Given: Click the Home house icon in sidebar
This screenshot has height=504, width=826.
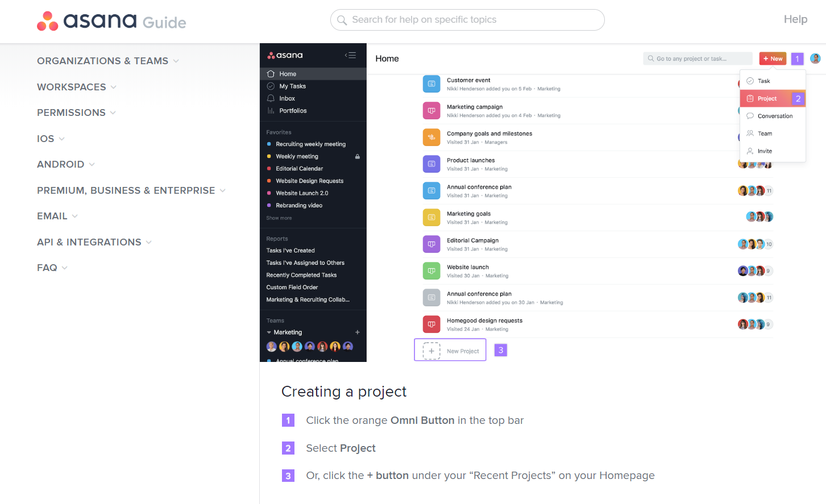Looking at the screenshot, I should point(271,74).
